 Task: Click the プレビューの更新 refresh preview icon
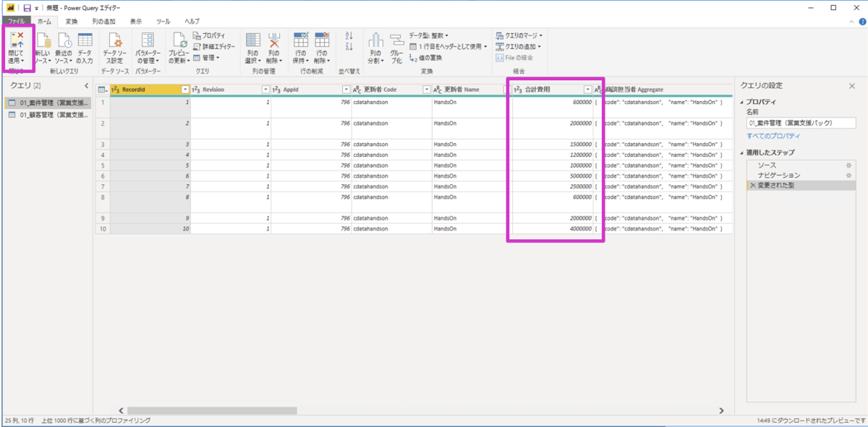(179, 48)
